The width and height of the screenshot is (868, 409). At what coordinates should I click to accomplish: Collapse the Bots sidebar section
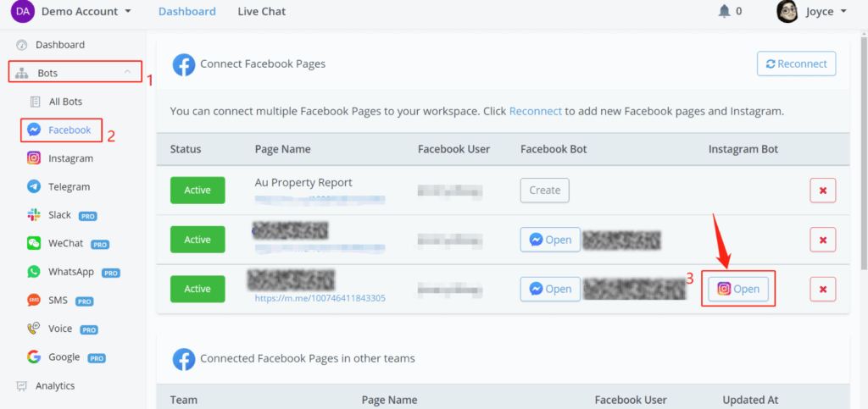pyautogui.click(x=127, y=73)
